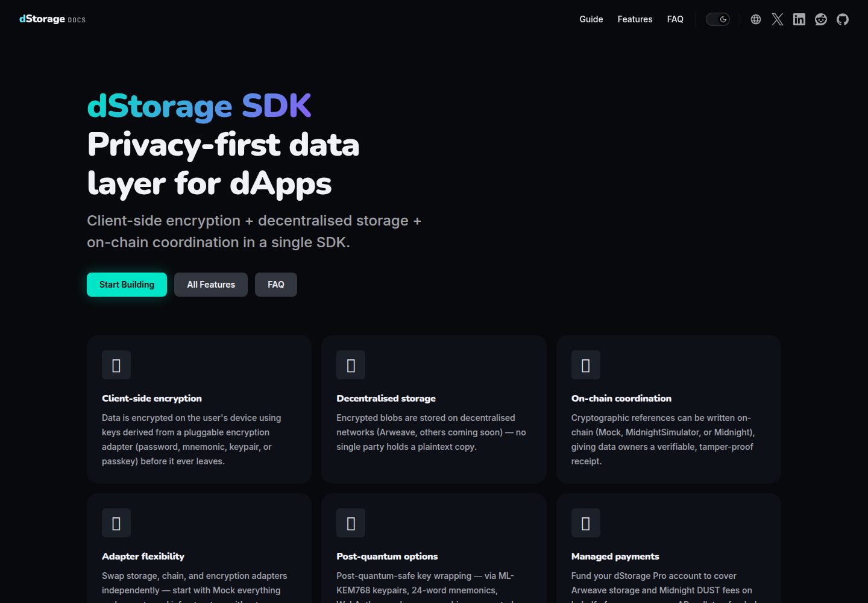Click the "On-chain coordination" card heading

(621, 399)
